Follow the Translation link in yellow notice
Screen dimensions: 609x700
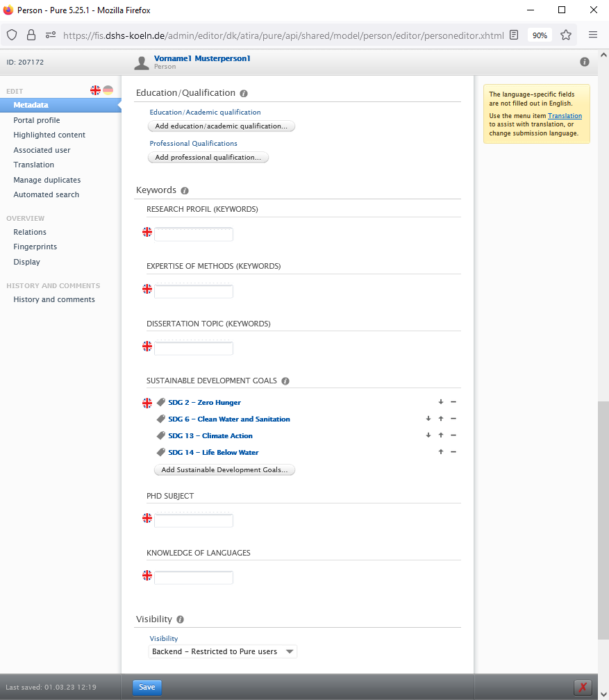point(565,116)
